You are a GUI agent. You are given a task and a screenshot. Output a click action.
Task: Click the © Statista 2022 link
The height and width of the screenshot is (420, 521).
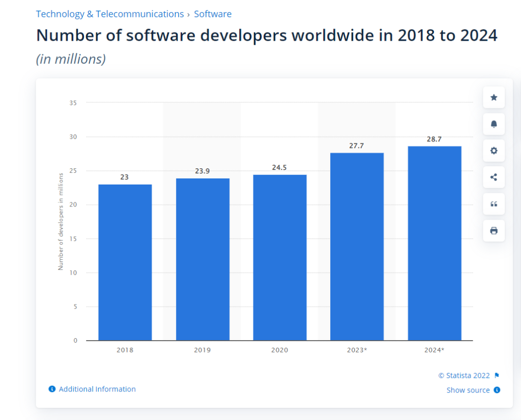[464, 376]
